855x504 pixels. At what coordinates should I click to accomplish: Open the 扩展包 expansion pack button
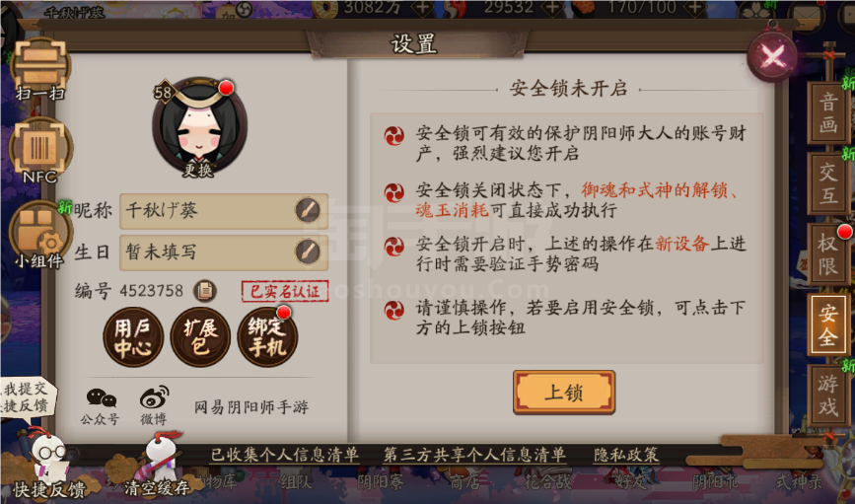(x=200, y=337)
